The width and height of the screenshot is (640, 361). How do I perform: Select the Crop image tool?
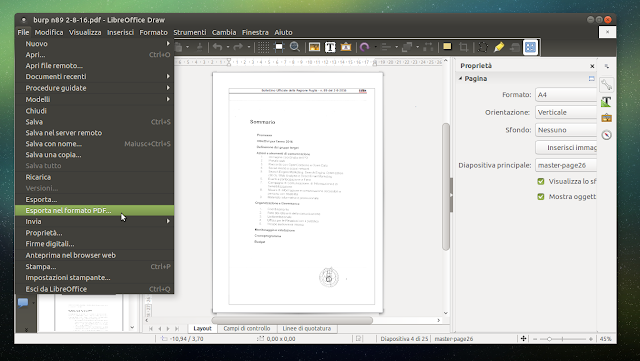[x=464, y=47]
